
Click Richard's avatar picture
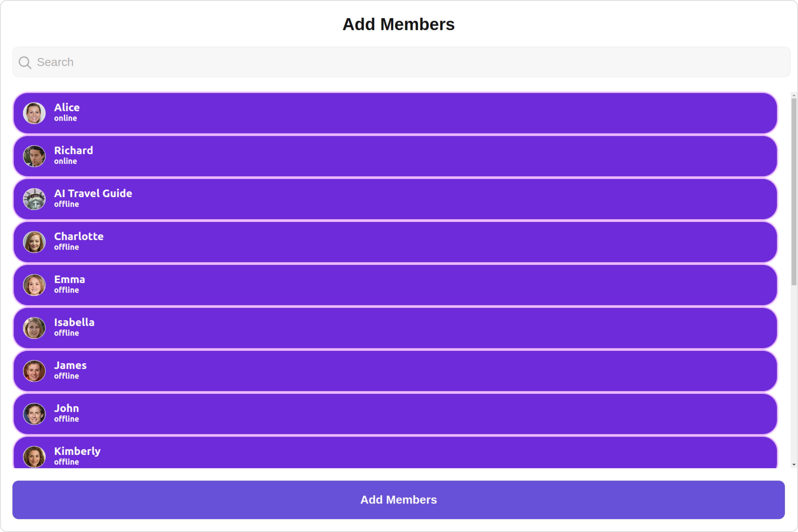[x=34, y=156]
